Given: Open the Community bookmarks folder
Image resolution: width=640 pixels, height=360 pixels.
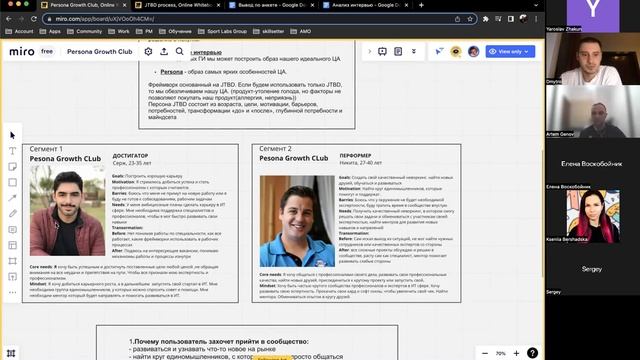Looking at the screenshot, I should click(x=84, y=31).
